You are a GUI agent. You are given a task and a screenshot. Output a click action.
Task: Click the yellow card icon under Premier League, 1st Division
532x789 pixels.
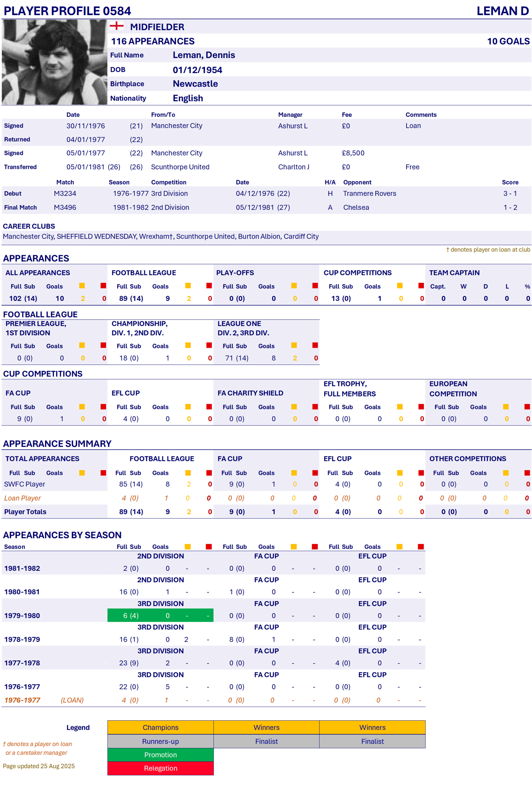pos(82,345)
